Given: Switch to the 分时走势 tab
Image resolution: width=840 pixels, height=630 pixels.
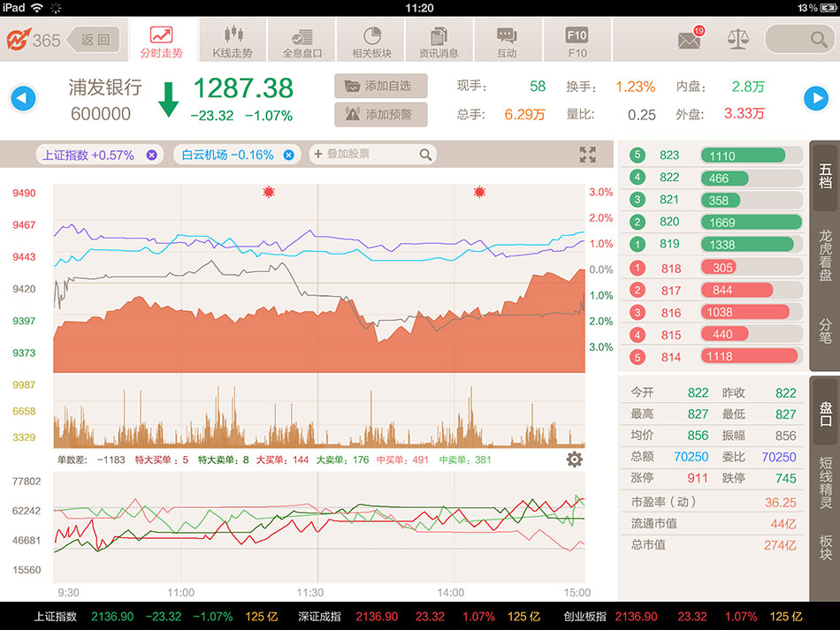Looking at the screenshot, I should [x=162, y=41].
